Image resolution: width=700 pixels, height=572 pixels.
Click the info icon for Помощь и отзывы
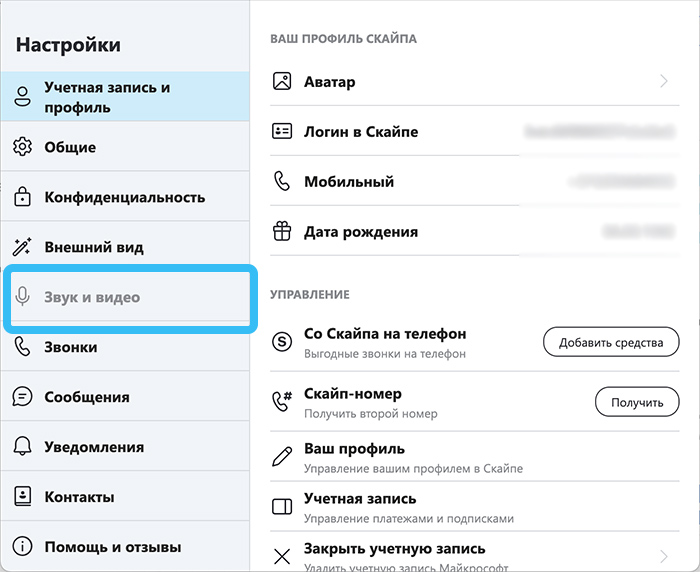click(x=22, y=547)
